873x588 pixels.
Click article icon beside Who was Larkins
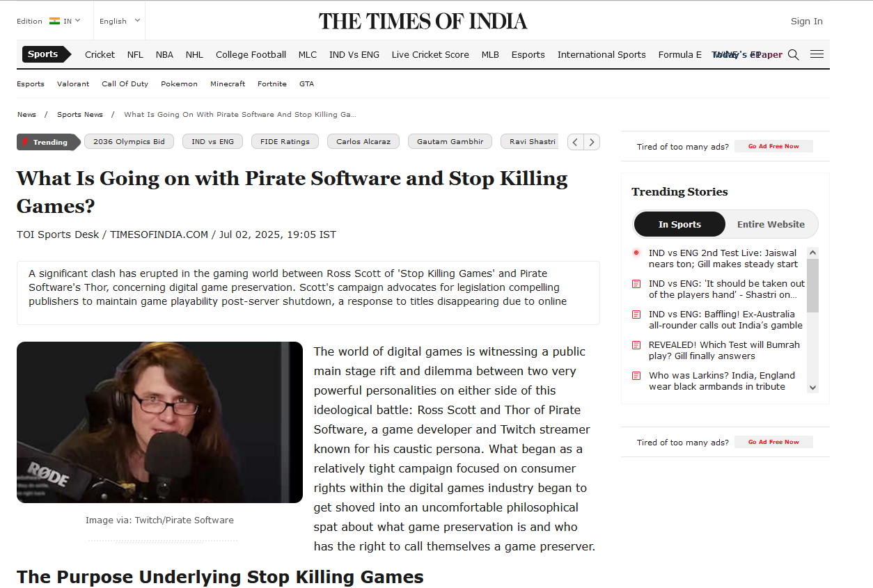pyautogui.click(x=636, y=376)
